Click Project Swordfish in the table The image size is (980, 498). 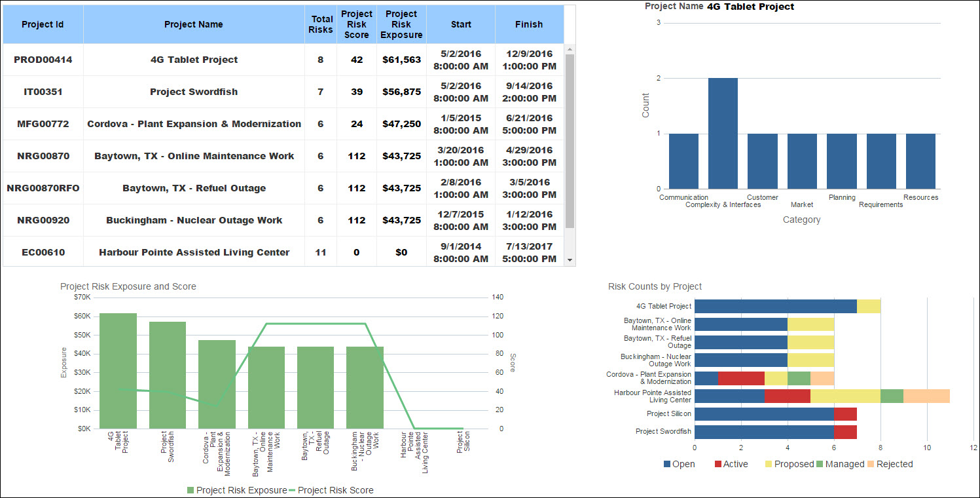click(194, 92)
